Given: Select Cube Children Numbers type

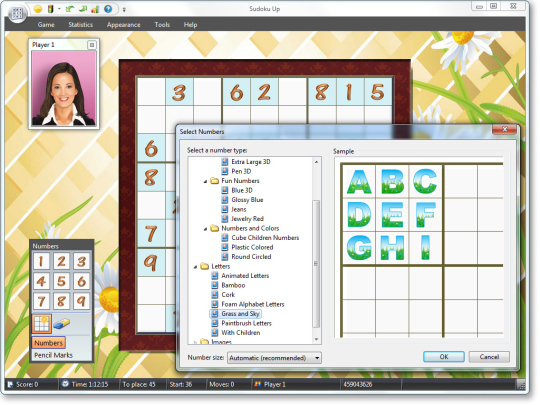Looking at the screenshot, I should point(265,238).
